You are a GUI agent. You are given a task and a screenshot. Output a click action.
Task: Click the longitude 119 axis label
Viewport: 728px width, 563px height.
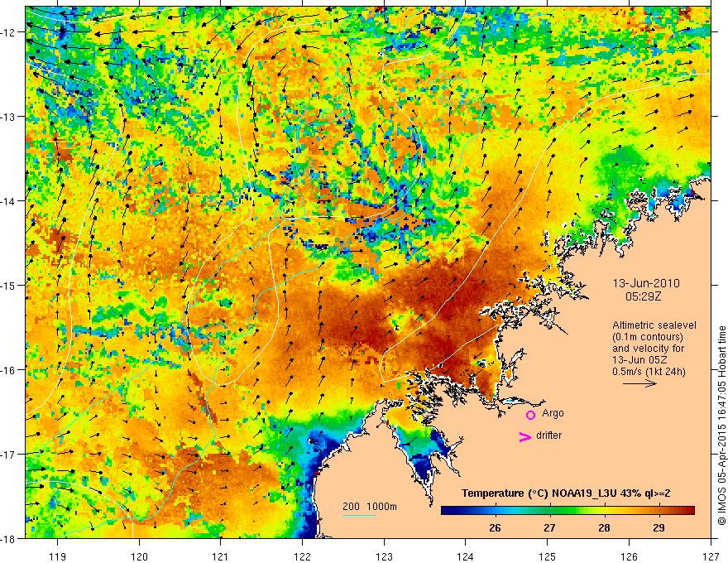58,556
